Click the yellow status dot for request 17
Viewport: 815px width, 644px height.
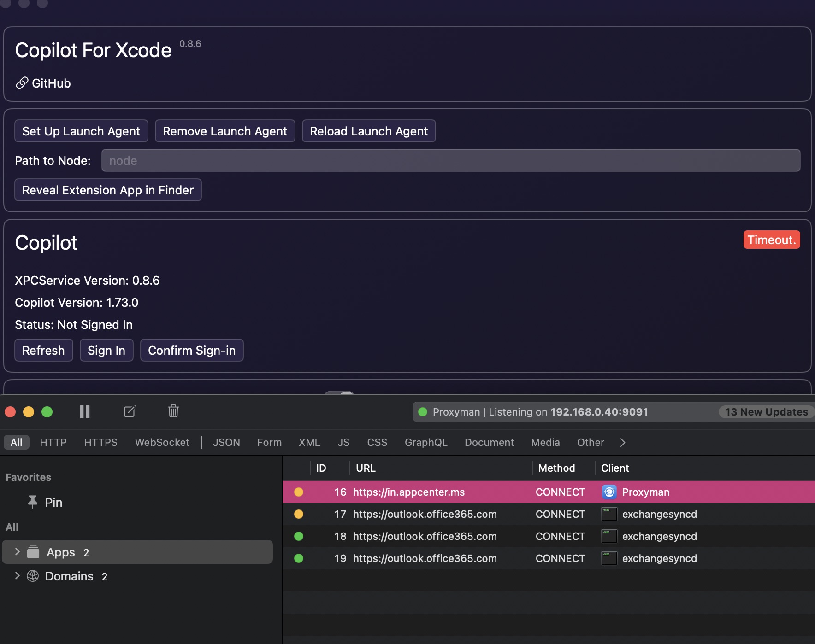click(299, 514)
